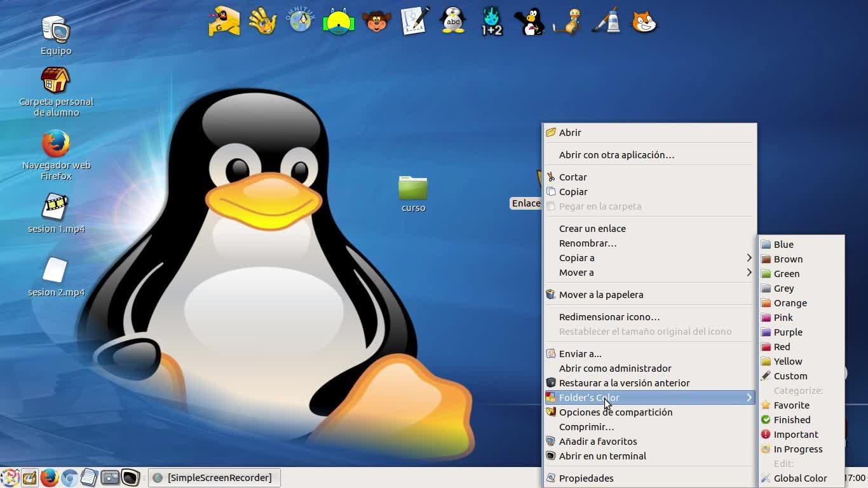
Task: Expand the Folder's Color submenu entry
Action: [x=649, y=398]
